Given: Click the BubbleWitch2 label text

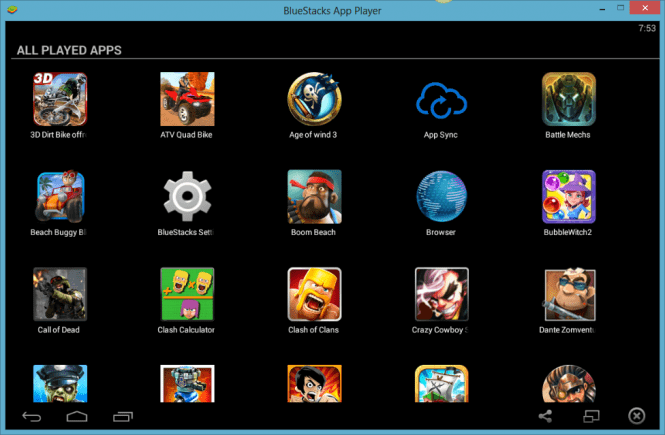Looking at the screenshot, I should tap(568, 232).
